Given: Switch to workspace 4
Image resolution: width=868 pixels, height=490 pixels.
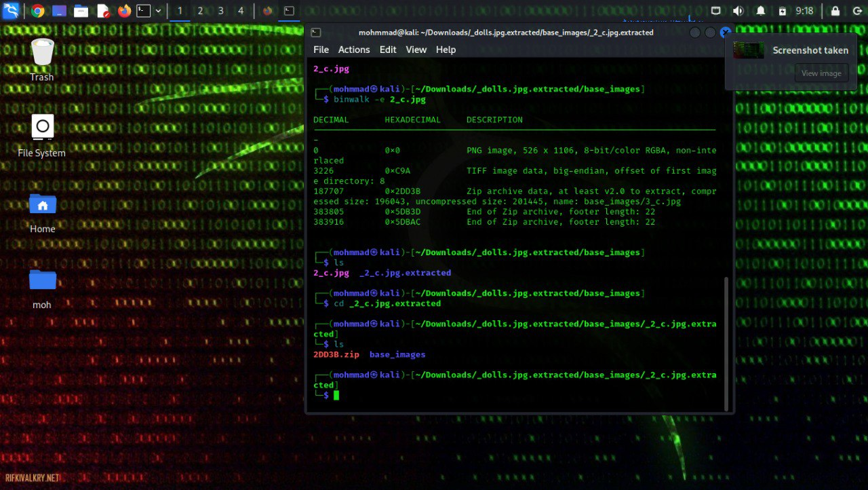Looking at the screenshot, I should click(x=241, y=11).
